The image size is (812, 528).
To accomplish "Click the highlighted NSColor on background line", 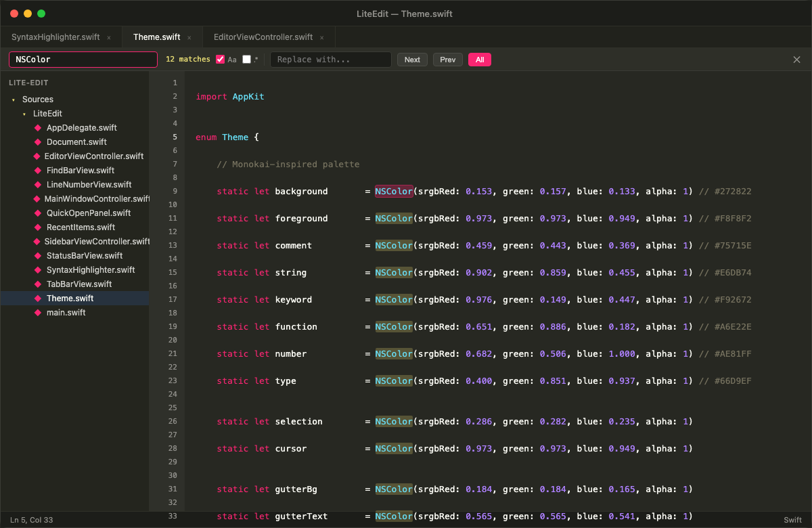I will tap(394, 192).
